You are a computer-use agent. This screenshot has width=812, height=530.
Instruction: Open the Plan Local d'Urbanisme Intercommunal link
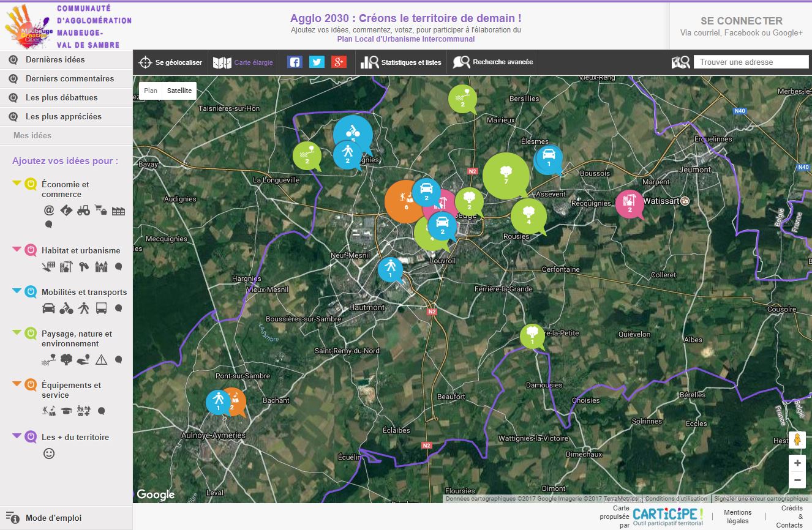point(405,39)
